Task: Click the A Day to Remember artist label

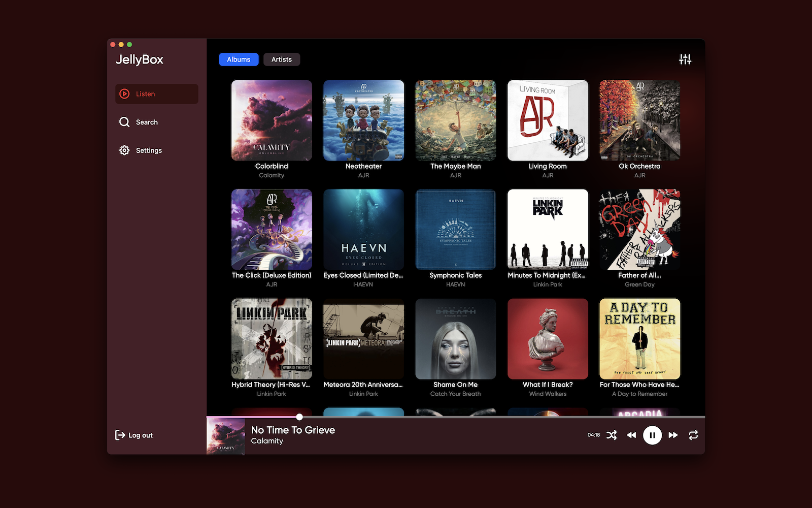Action: [639, 394]
